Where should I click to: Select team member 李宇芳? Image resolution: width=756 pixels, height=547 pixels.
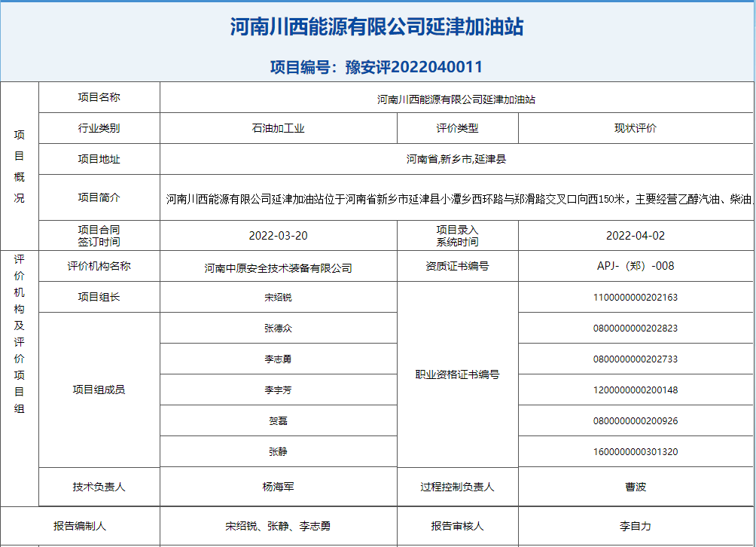278,390
